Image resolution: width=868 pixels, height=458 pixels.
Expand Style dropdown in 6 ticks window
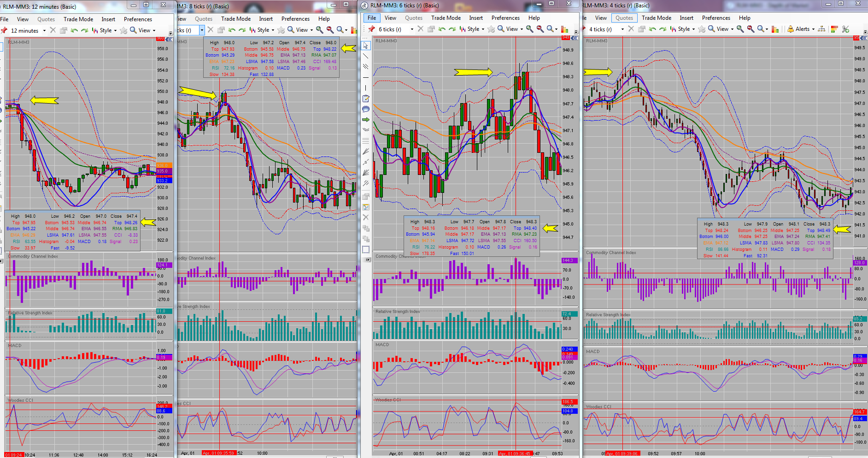tap(483, 29)
